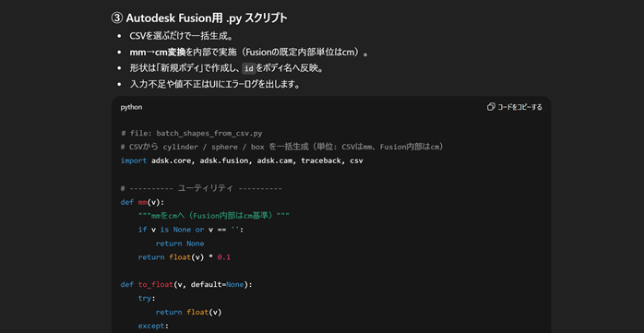Click the line if v is None or v == ''

point(191,230)
